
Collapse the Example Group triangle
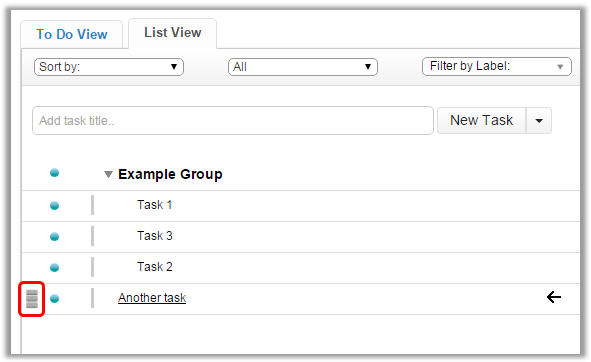click(x=109, y=174)
